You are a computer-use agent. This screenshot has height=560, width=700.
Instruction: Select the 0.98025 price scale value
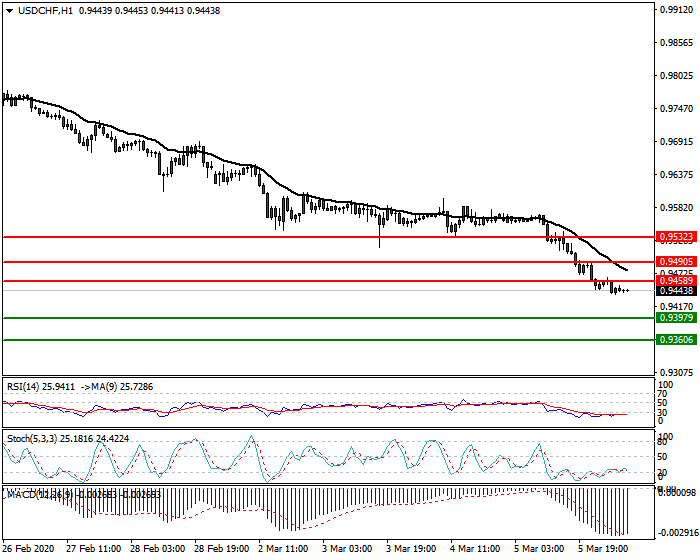pos(677,75)
